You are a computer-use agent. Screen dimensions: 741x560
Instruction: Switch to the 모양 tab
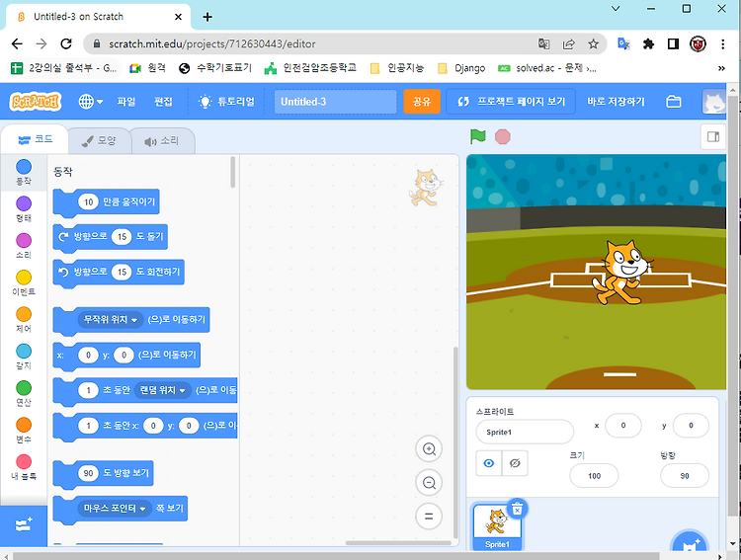99,141
